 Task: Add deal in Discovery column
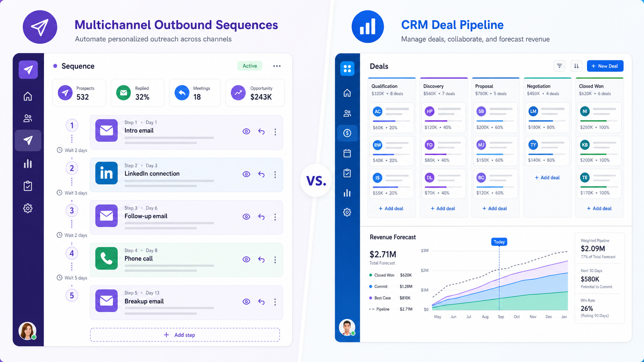tap(443, 208)
